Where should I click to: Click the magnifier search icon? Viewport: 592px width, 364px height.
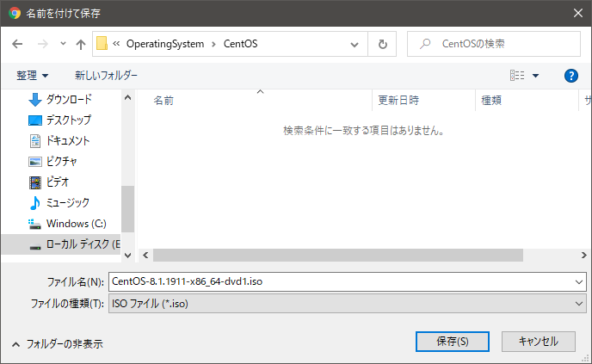pos(425,44)
